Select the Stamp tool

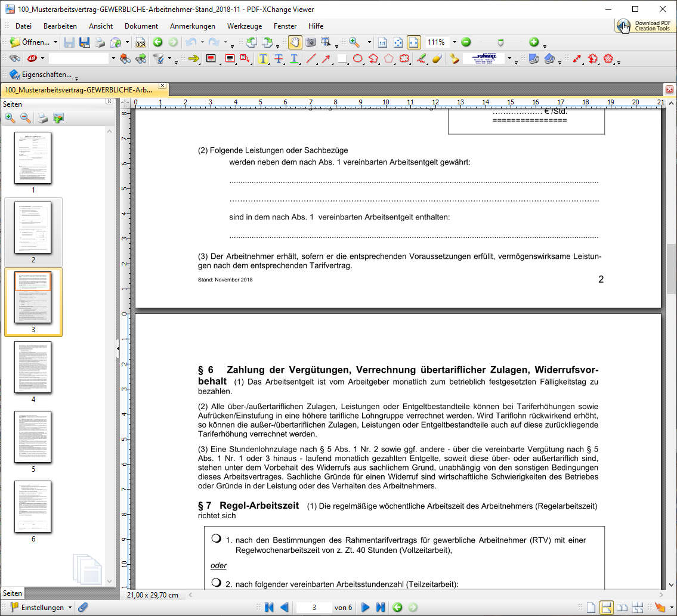point(454,58)
